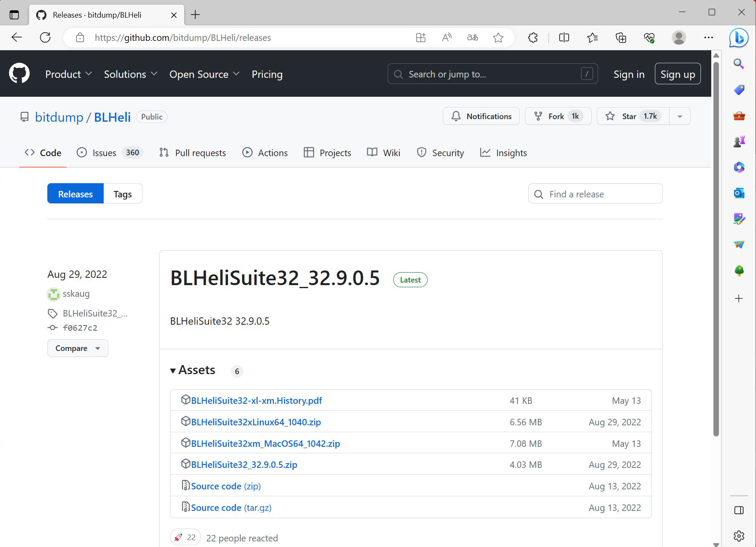The width and height of the screenshot is (756, 547).
Task: Open the Compare dropdown
Action: point(77,348)
